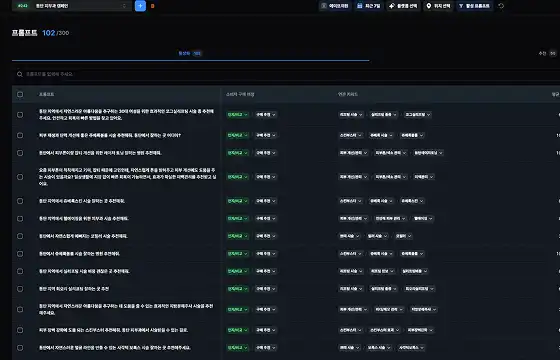Click the funnel filter button for active prompts
Viewport: 560px width, 360px height.
point(474,6)
